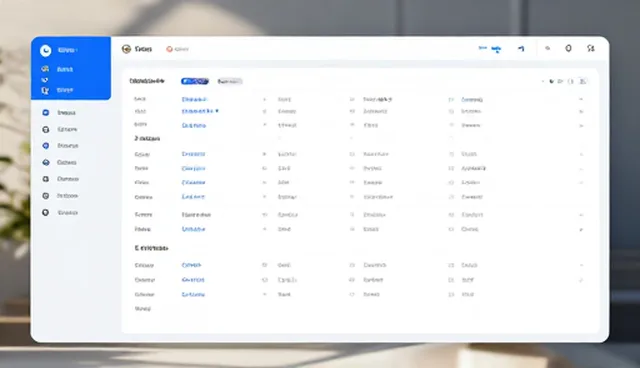
Task: Click the white circular logo in blue sidebar panel
Action: [x=45, y=50]
